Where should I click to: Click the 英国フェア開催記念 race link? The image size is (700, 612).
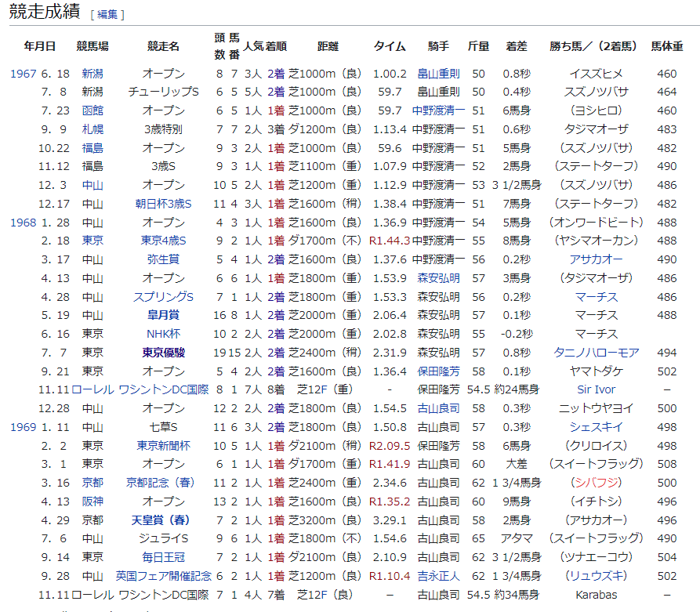164,576
